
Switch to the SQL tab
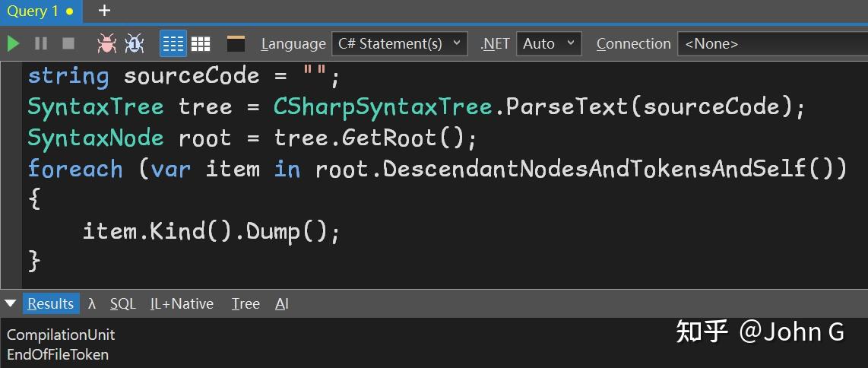coord(122,303)
